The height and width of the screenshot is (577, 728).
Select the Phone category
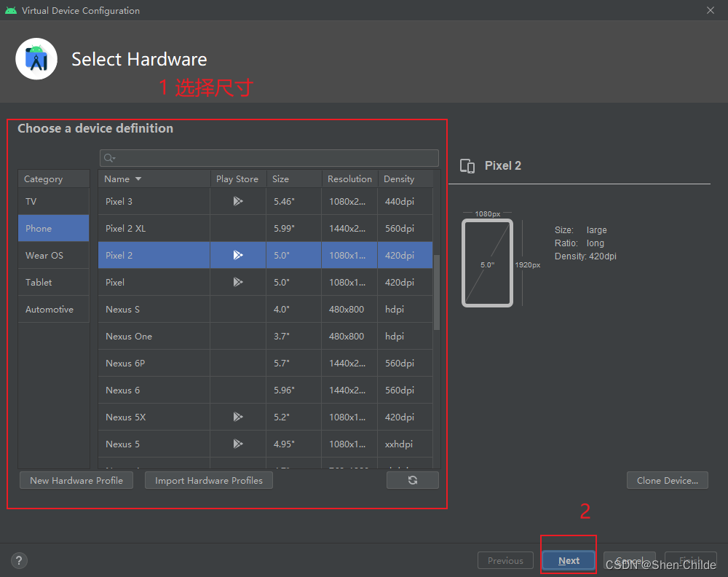pyautogui.click(x=53, y=228)
